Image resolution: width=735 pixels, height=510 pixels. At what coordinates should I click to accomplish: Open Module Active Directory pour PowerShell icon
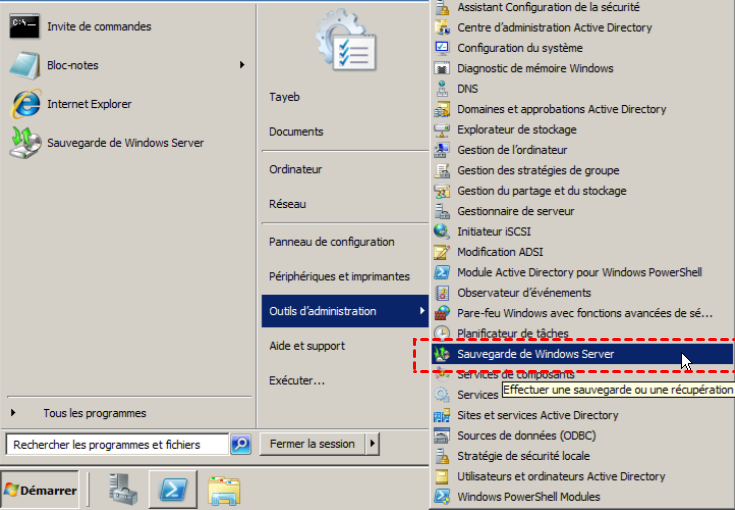pyautogui.click(x=442, y=272)
